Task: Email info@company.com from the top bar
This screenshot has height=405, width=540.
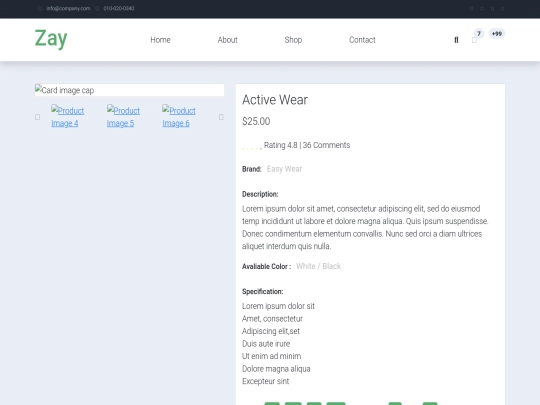Action: pyautogui.click(x=68, y=8)
